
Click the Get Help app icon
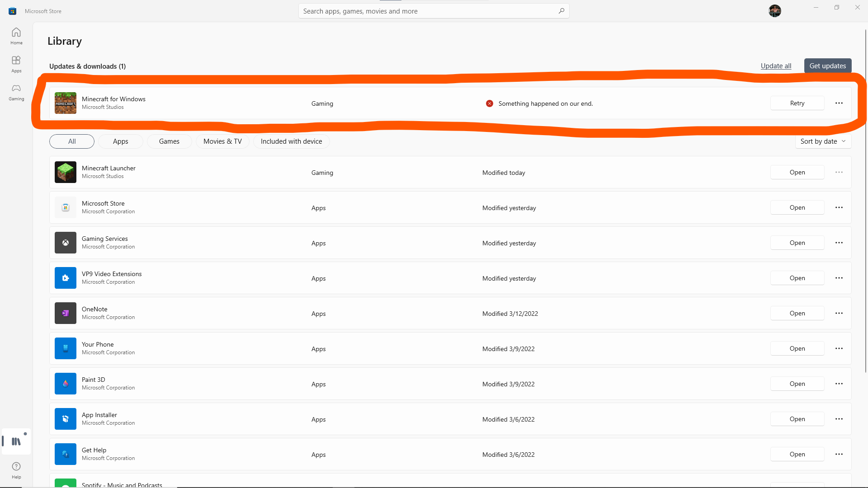(66, 454)
